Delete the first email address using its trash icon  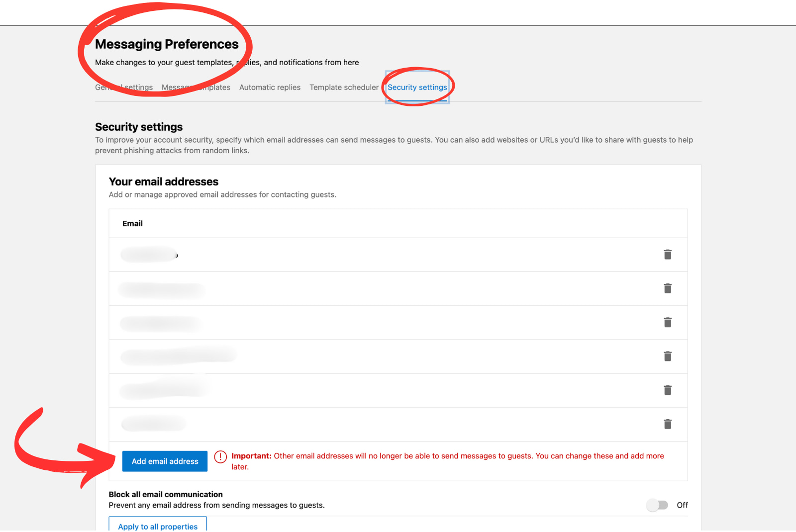click(667, 254)
